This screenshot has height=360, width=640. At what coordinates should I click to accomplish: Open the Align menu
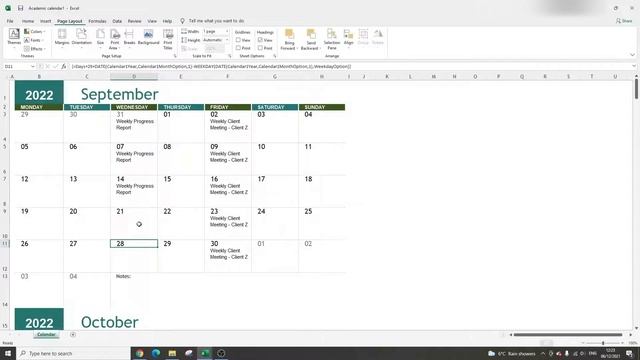pos(348,38)
